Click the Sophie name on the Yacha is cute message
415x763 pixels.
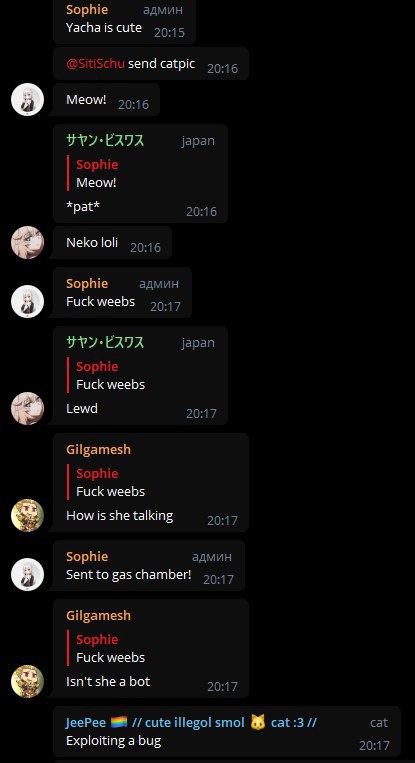87,9
